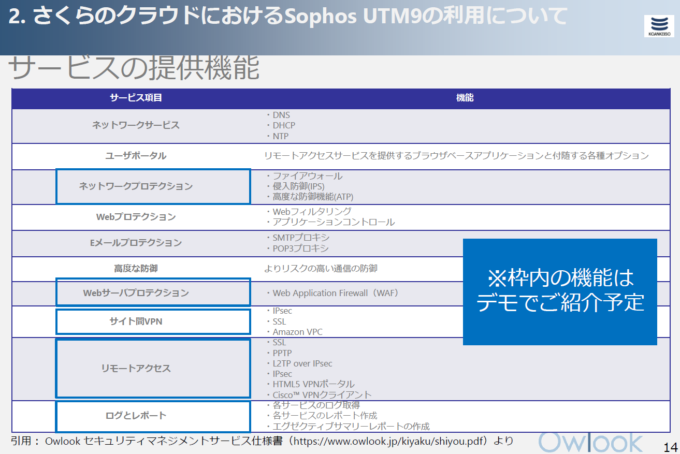This screenshot has width=680, height=454.
Task: Select the ユーザポータル row label
Action: click(x=136, y=156)
